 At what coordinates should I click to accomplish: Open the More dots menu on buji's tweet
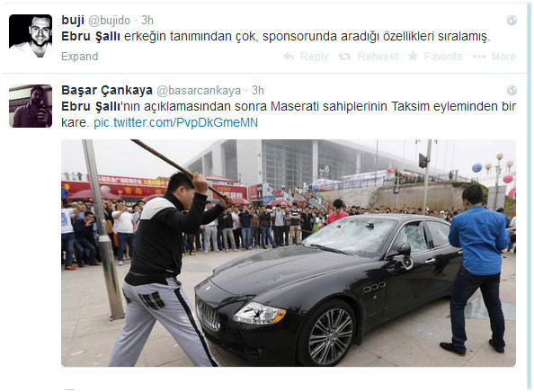(479, 57)
